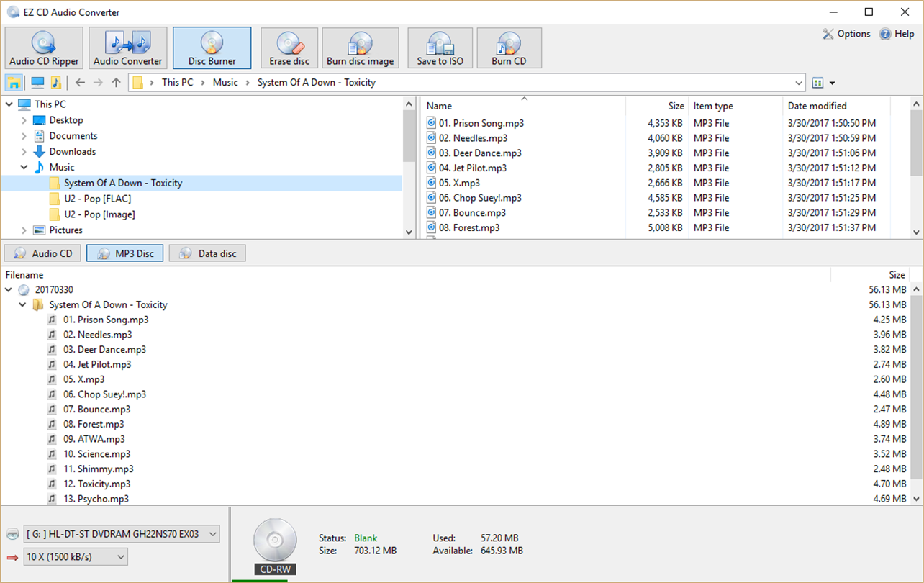The width and height of the screenshot is (924, 583).
Task: Open the address bar path dropdown
Action: pyautogui.click(x=799, y=83)
